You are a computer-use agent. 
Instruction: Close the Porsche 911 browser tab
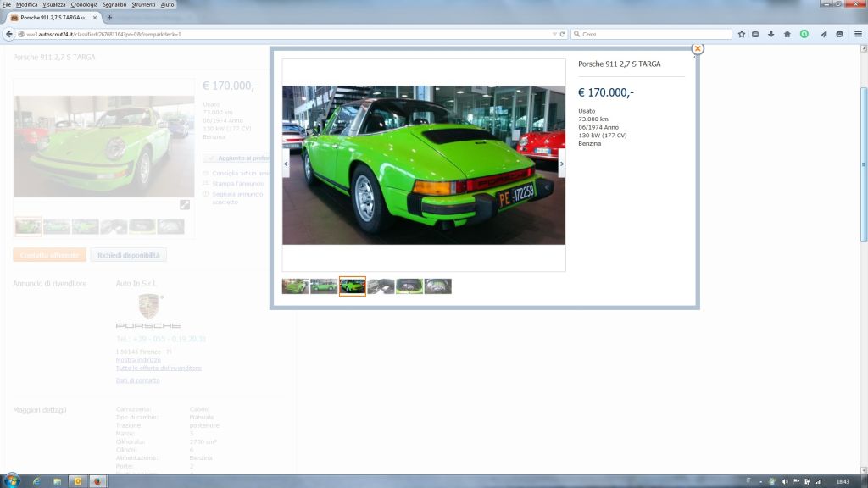(x=95, y=18)
